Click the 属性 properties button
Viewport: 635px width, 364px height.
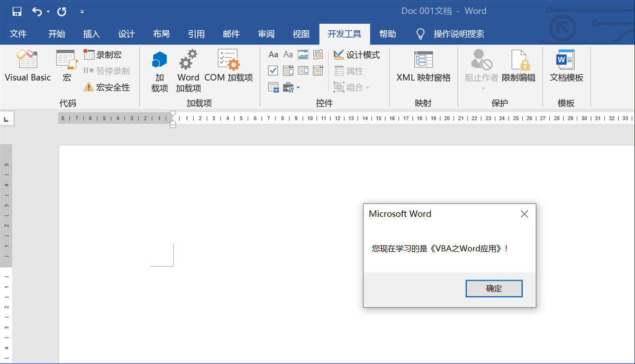tap(349, 71)
